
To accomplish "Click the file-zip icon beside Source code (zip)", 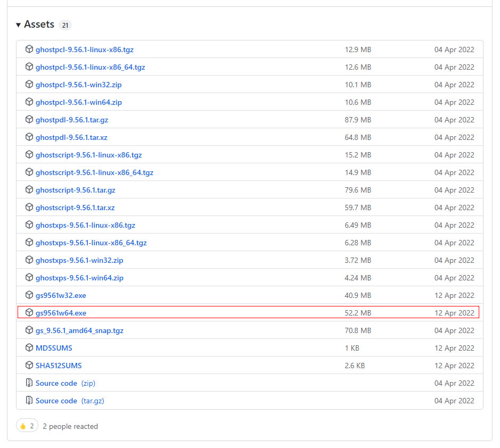I will [29, 383].
